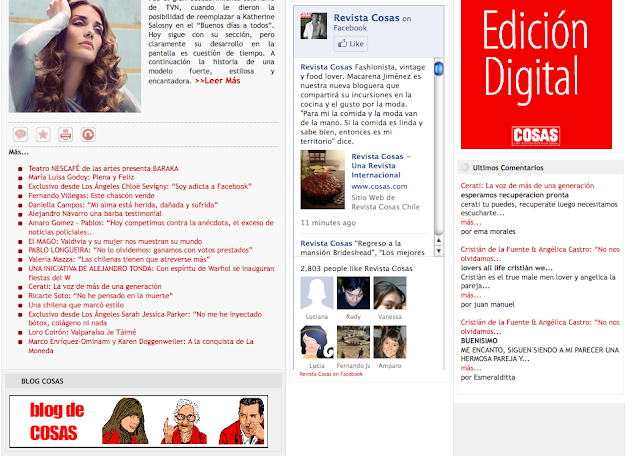Open El MAGO: Valdivia article link

[115, 241]
